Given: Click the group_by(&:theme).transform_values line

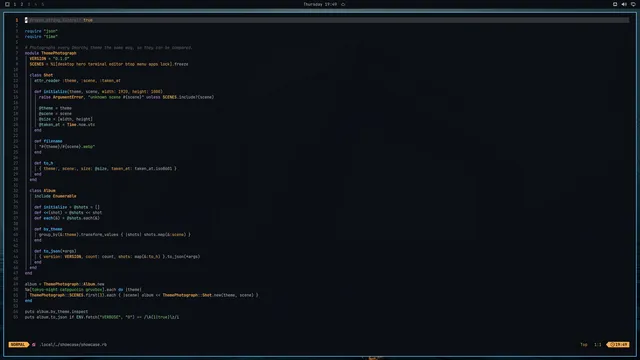Looking at the screenshot, I should (x=115, y=235).
